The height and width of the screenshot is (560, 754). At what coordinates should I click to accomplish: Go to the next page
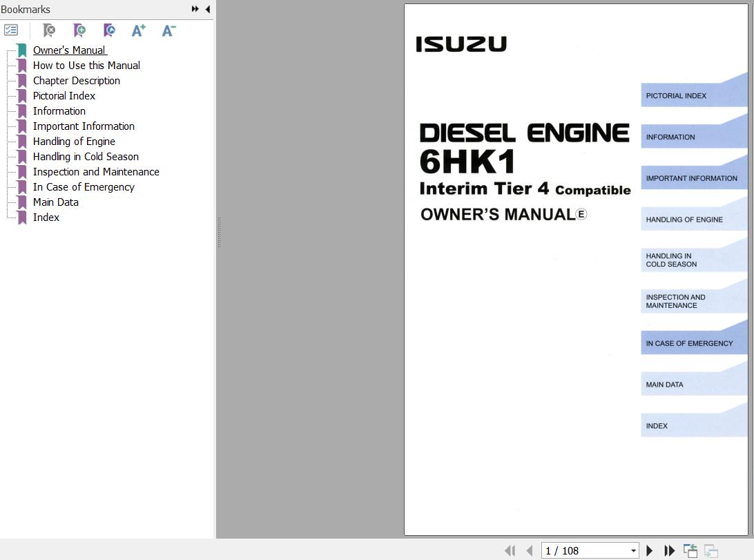pyautogui.click(x=649, y=550)
